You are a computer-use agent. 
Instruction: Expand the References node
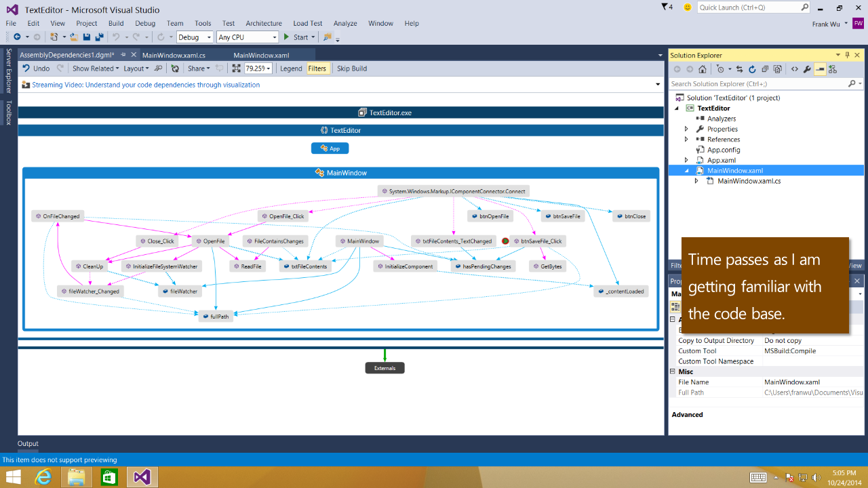click(686, 139)
